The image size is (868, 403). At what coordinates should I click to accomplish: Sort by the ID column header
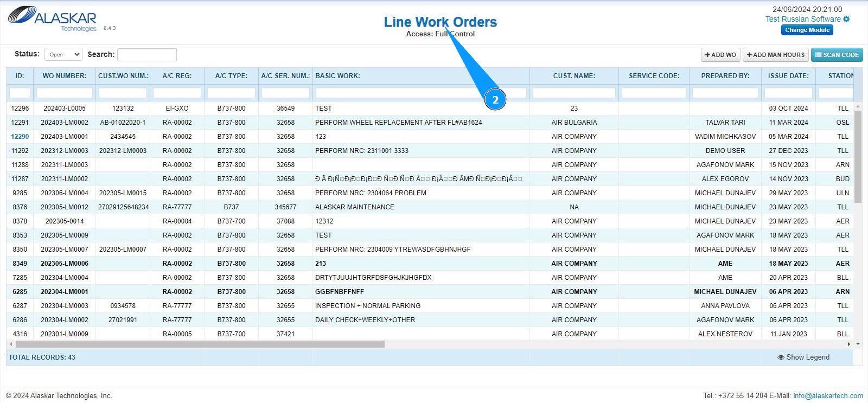[x=20, y=76]
